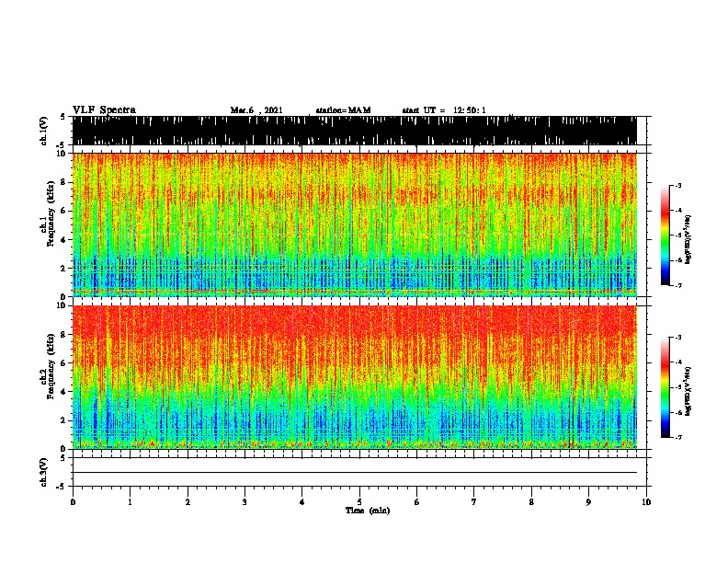Click the ch.2 spectrogram panel
Screen dimensions: 728x563
[355, 377]
